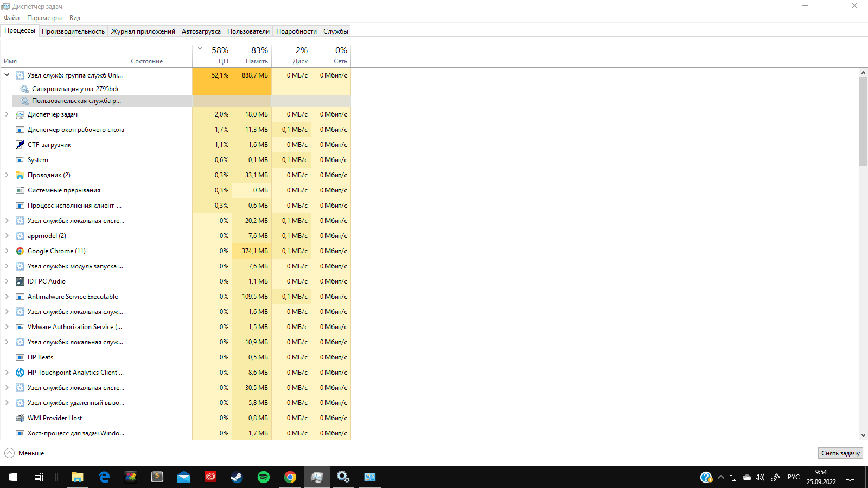Click the HP Touchpoint Analytics Client icon
This screenshot has width=868, height=488.
(x=20, y=373)
